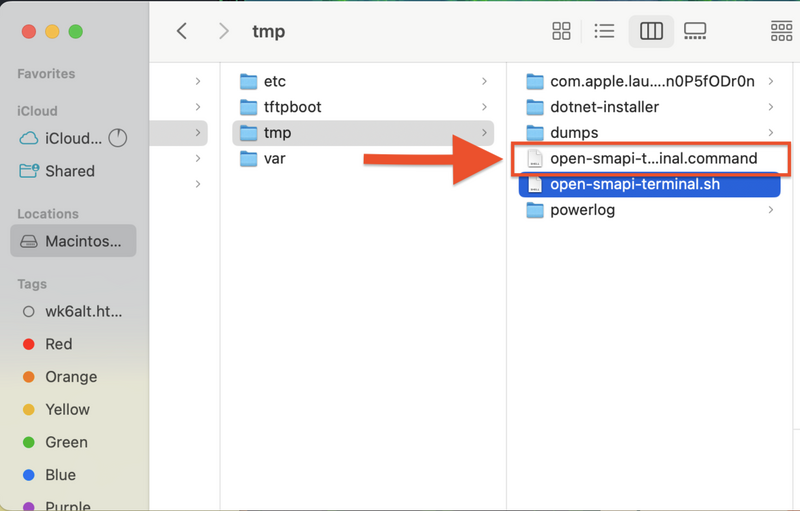The width and height of the screenshot is (800, 511).
Task: Click the topmost first-column chevron
Action: (198, 81)
